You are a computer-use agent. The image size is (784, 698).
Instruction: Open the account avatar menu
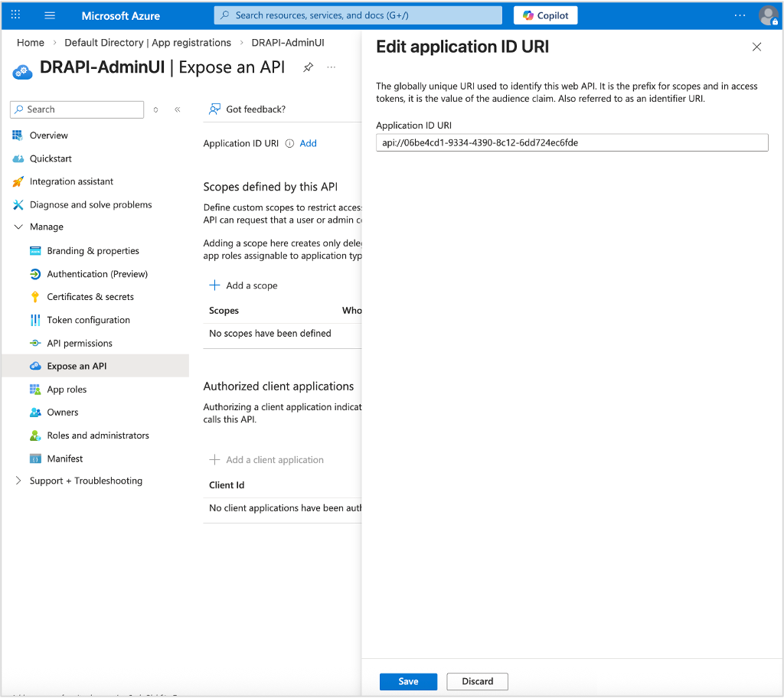[769, 15]
